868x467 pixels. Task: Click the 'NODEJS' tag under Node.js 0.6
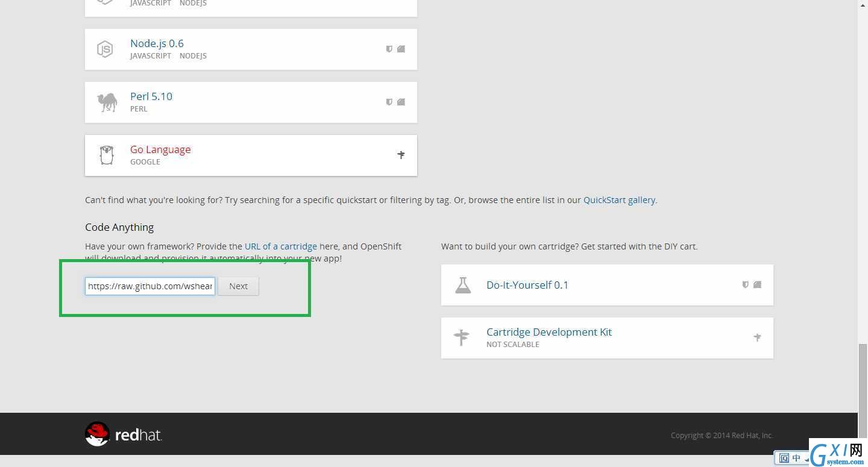[193, 56]
